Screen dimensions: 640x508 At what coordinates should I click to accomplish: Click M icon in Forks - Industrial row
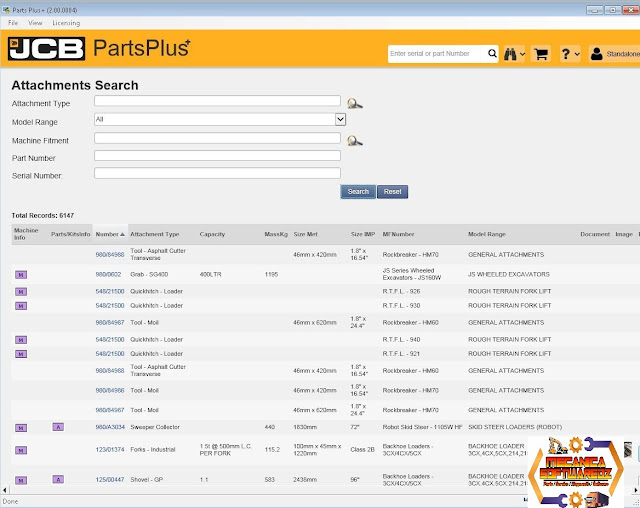click(21, 450)
